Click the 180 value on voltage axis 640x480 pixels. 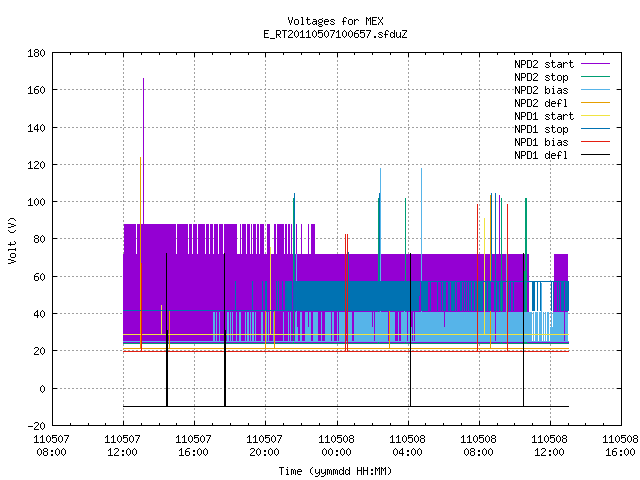pos(36,53)
